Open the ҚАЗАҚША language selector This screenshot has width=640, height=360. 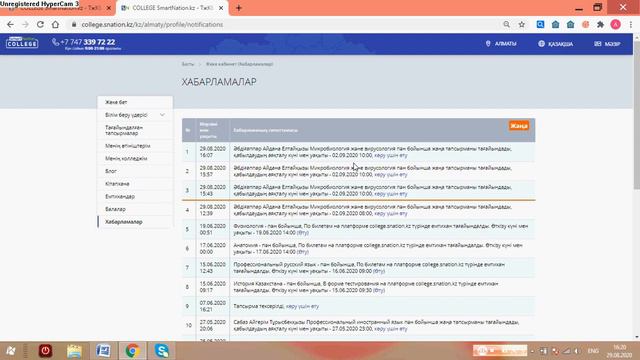tap(556, 44)
